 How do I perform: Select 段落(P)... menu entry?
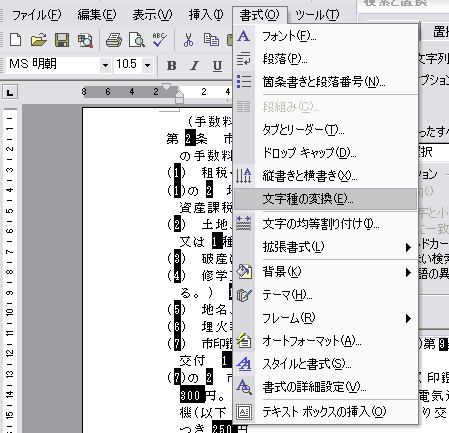[x=326, y=59]
